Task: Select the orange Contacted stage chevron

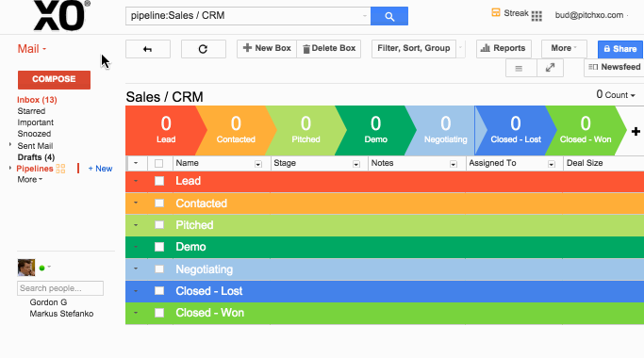Action: tap(236, 131)
